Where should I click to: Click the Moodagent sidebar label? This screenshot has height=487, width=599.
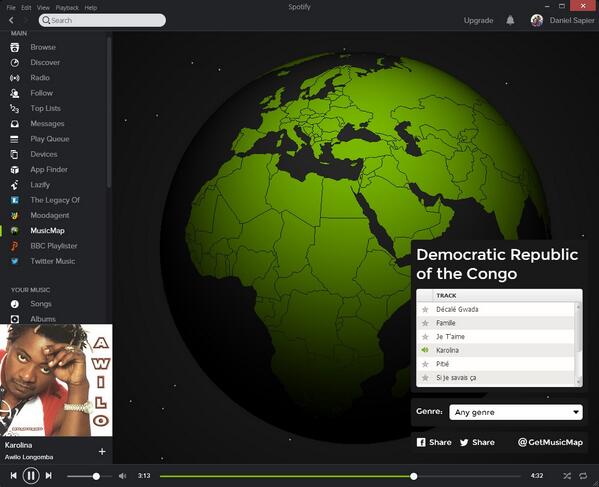pyautogui.click(x=50, y=215)
